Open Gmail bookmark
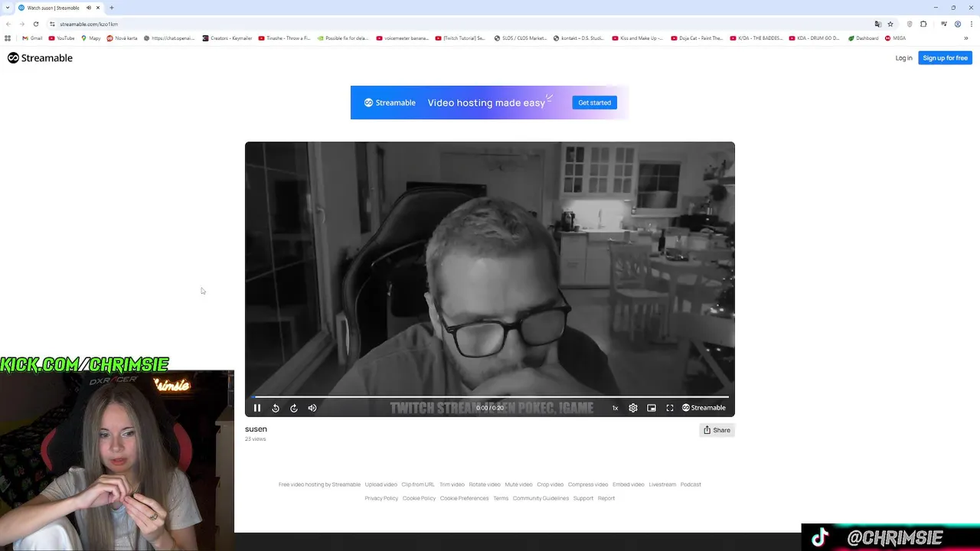The image size is (980, 551). pos(32,38)
